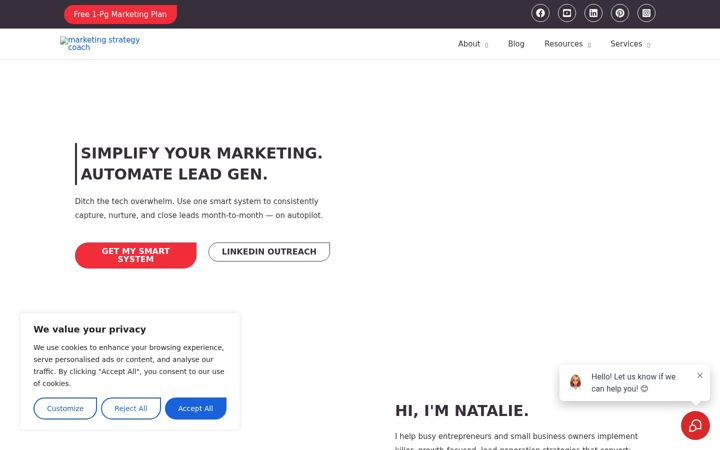Open the About menu item

(469, 44)
